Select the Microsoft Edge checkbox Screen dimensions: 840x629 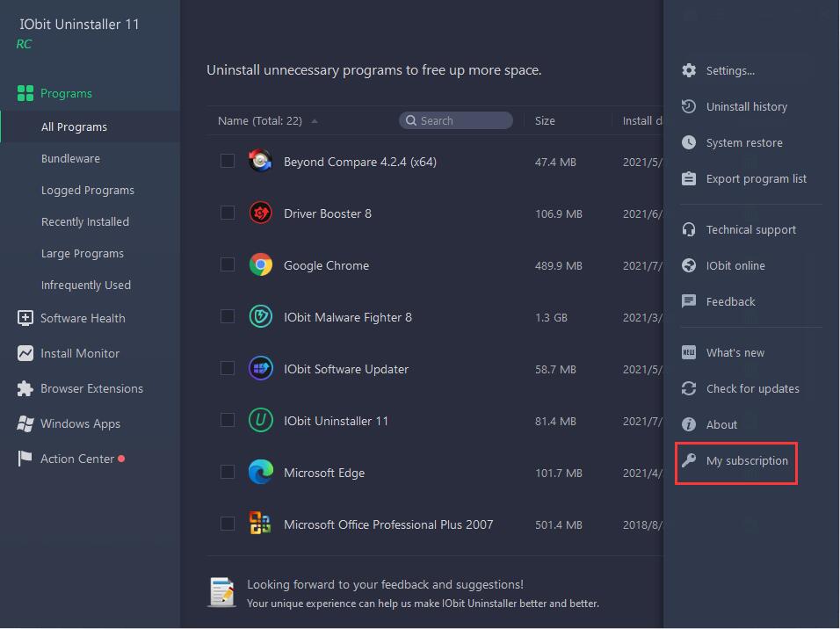pos(228,472)
